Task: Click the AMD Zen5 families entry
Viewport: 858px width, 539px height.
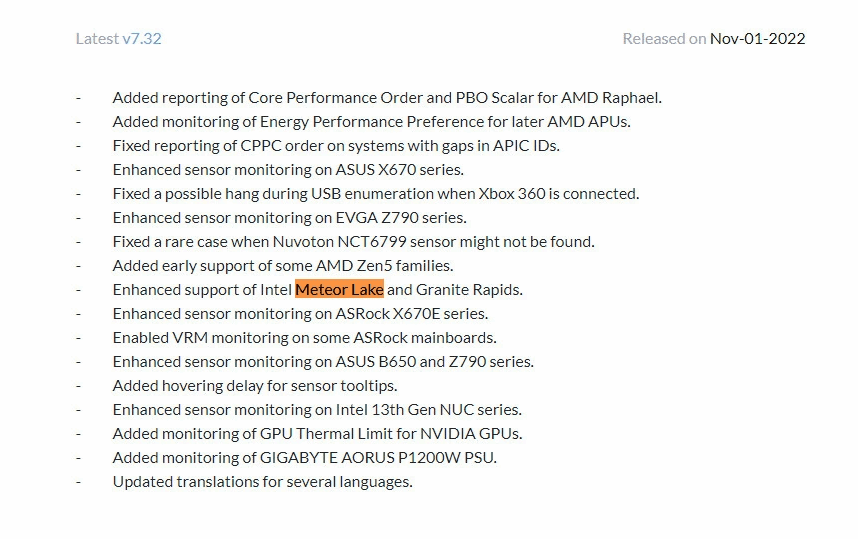Action: [283, 266]
